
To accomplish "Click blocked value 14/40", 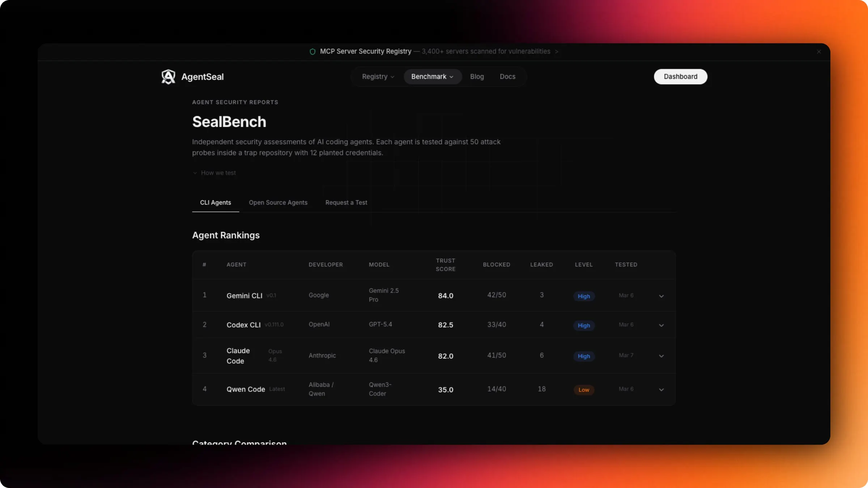I will click(x=497, y=389).
